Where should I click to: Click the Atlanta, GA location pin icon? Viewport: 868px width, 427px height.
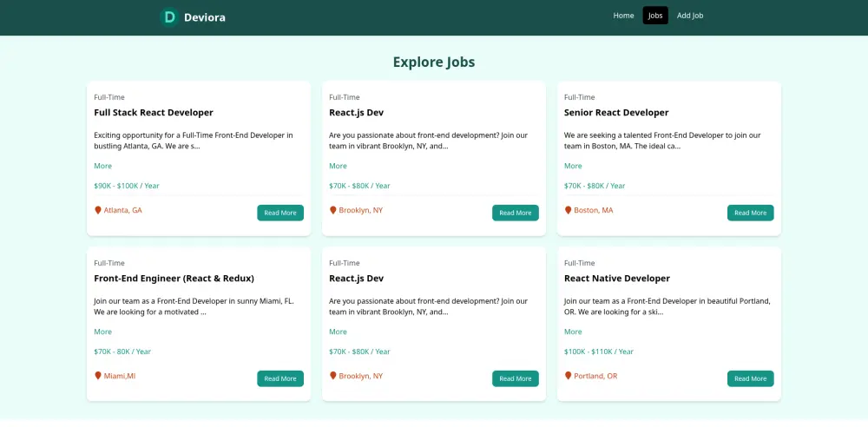pyautogui.click(x=98, y=210)
